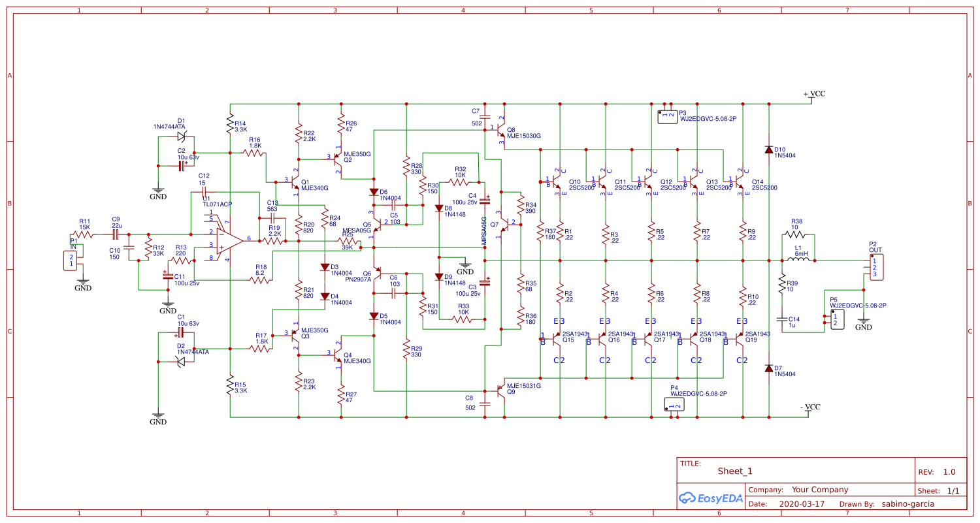The width and height of the screenshot is (980, 523).
Task: Select the L1 6mH inductor symbol
Action: pos(798,260)
